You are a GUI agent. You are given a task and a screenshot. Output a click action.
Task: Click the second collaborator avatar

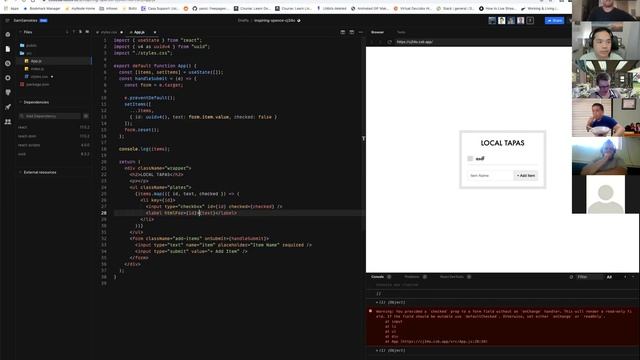pyautogui.click(x=502, y=20)
